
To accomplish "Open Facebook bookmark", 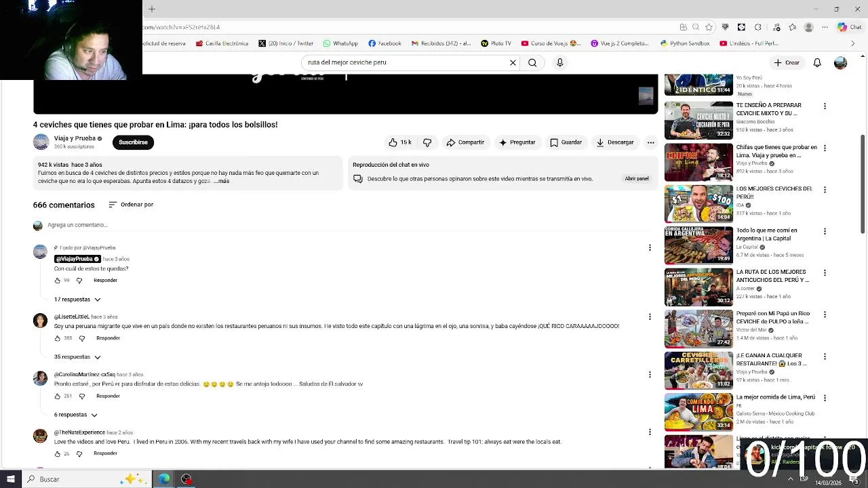I will click(x=384, y=43).
